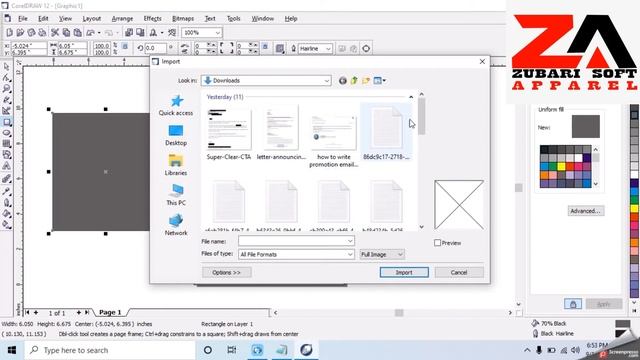Select the Pick tool in the toolbox

click(x=7, y=67)
